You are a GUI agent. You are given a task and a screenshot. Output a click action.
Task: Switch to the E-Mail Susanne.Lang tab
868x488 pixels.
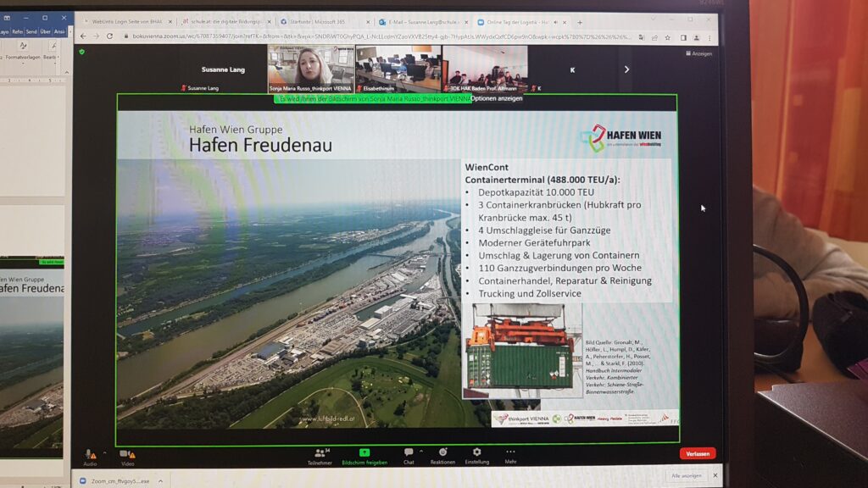pyautogui.click(x=424, y=23)
